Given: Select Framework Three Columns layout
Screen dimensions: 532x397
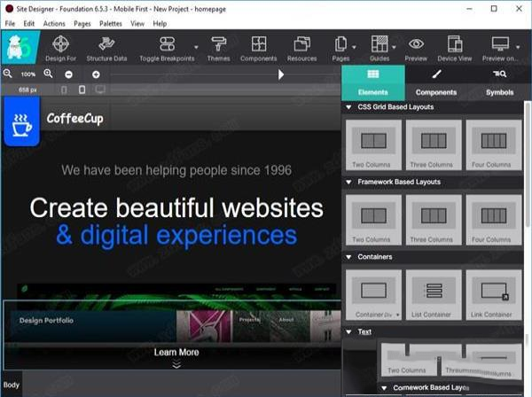Looking at the screenshot, I should click(x=434, y=220).
